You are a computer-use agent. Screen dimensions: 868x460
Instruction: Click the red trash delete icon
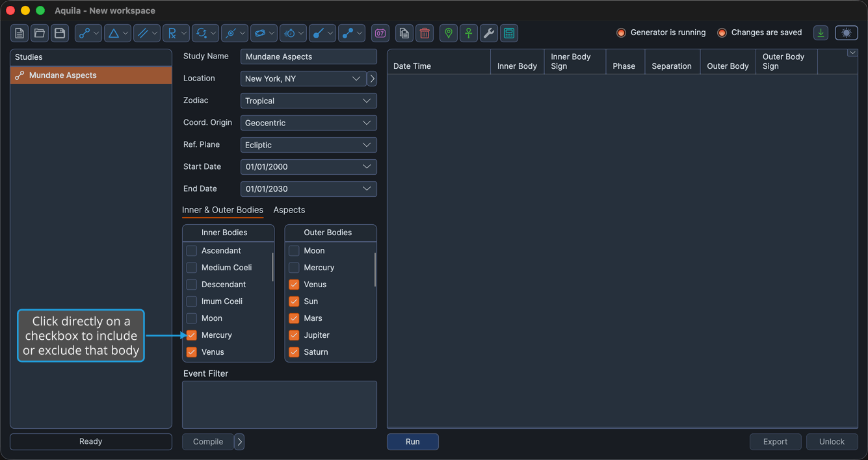pyautogui.click(x=425, y=33)
